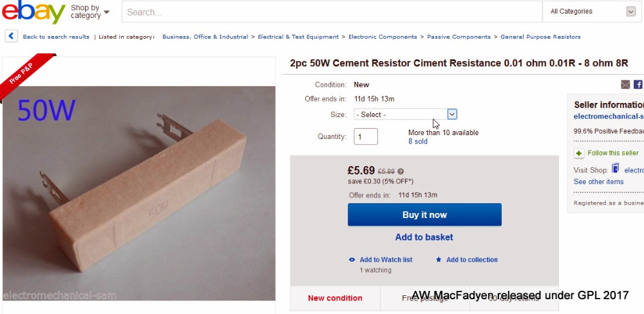644x314 pixels.
Task: Open the Passive Components breadcrumb category
Action: [x=459, y=37]
